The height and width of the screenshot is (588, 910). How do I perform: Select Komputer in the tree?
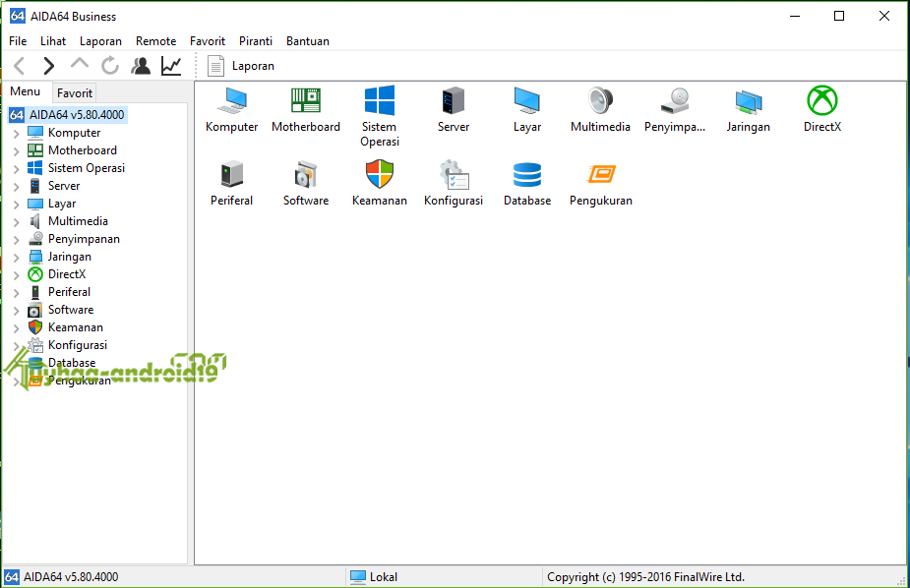click(x=75, y=133)
